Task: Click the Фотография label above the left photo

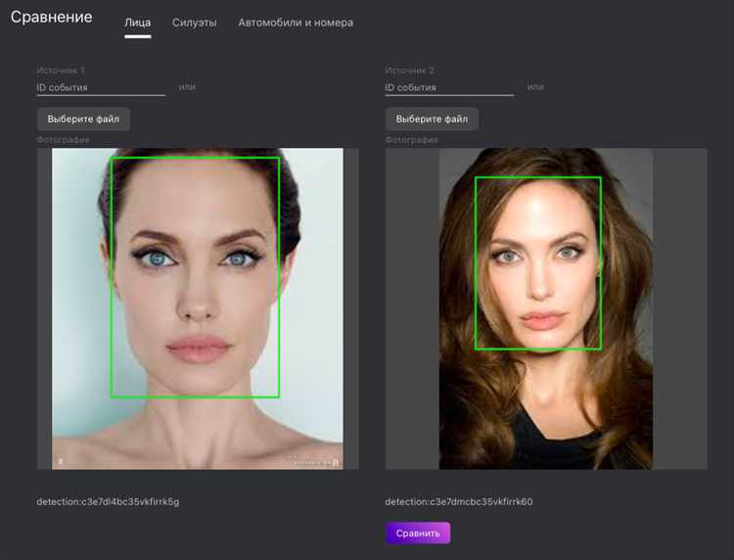Action: 63,140
